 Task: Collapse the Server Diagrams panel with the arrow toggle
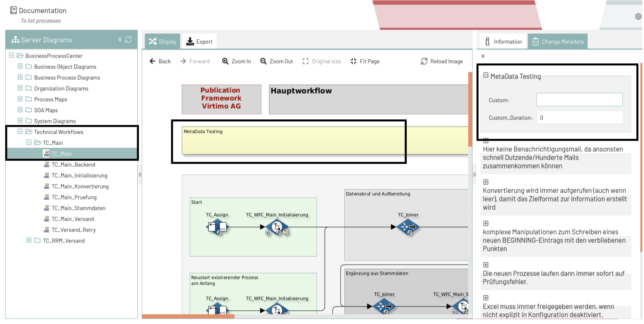point(119,40)
